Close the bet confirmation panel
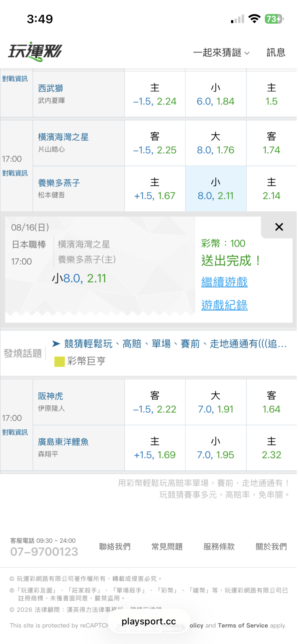 [279, 227]
